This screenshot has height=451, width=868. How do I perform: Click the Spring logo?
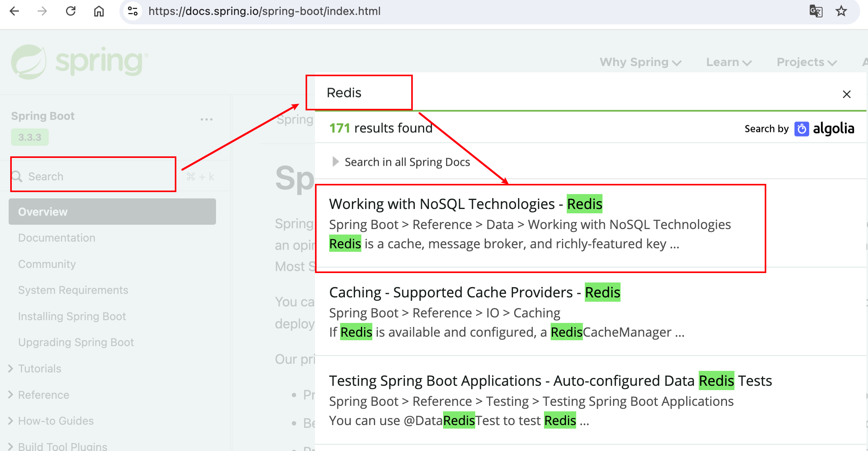[80, 62]
